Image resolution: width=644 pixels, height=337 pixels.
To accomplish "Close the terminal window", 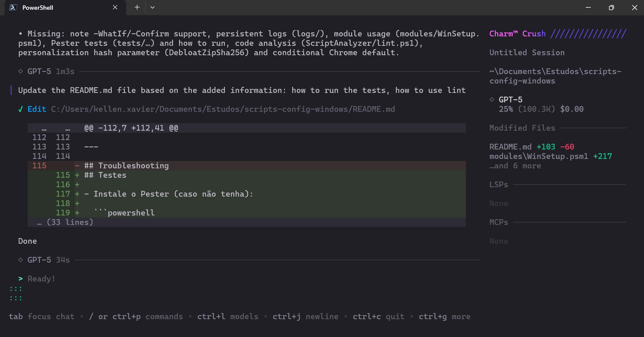I will [635, 7].
